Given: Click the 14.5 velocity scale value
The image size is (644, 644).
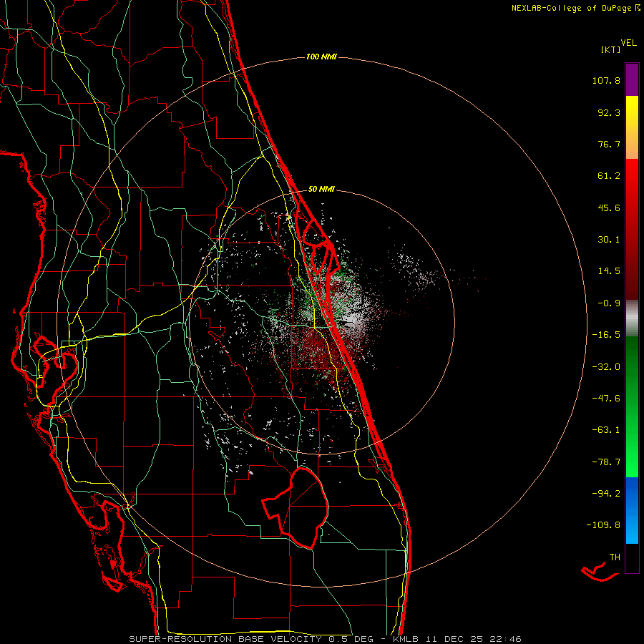Looking at the screenshot, I should click(609, 271).
